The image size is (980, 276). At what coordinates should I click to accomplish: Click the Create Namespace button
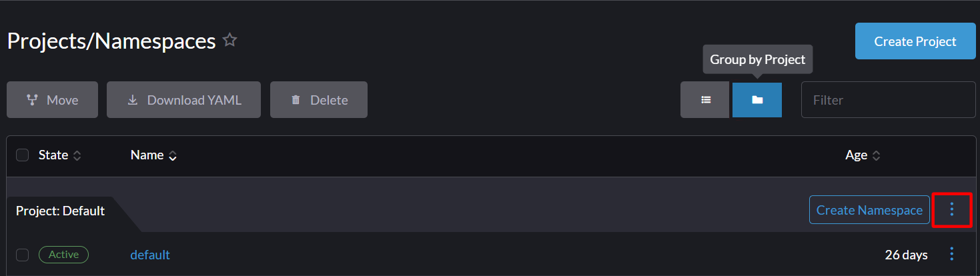(869, 210)
